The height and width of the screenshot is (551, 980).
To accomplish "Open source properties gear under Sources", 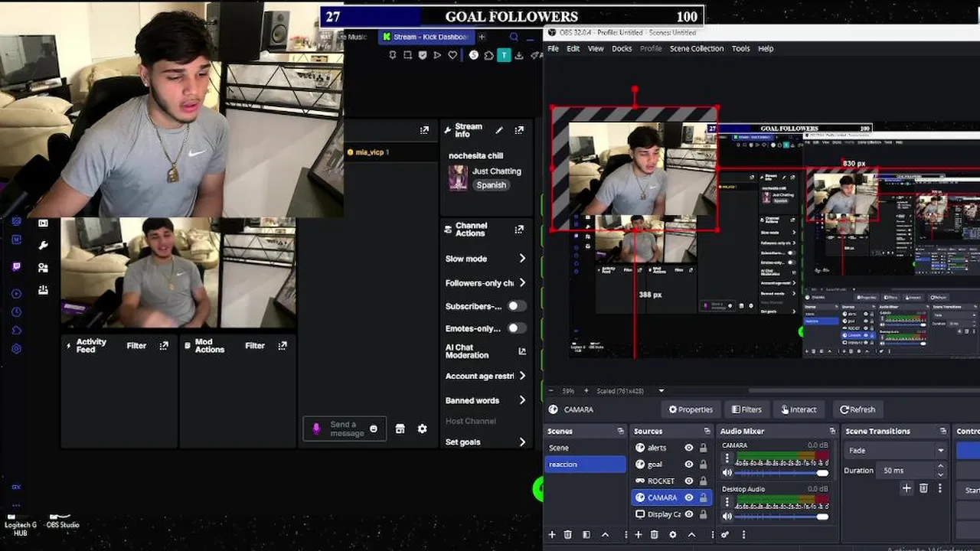I will point(673,535).
